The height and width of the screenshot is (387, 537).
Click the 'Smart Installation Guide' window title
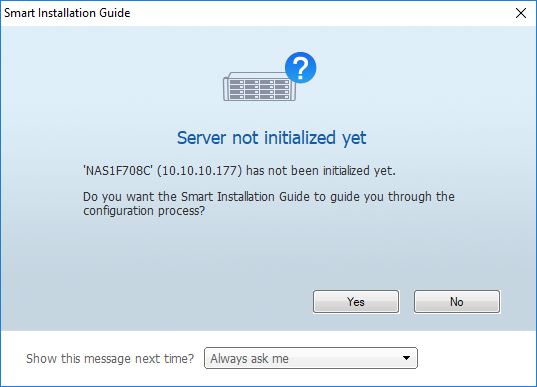(67, 13)
